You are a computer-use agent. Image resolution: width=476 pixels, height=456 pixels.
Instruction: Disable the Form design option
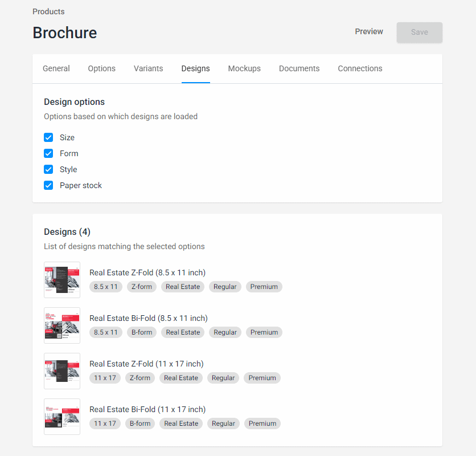[x=48, y=153]
